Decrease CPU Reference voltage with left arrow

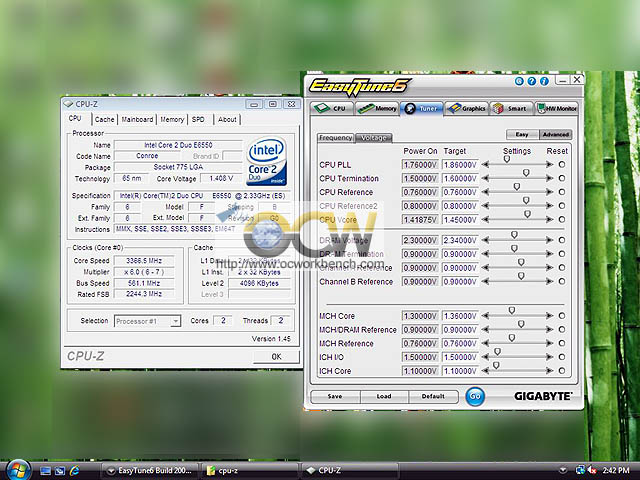coord(485,192)
